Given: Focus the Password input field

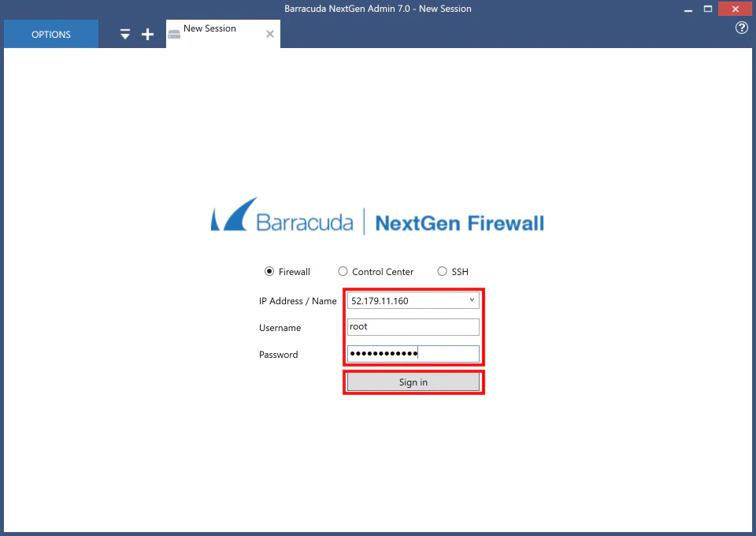Looking at the screenshot, I should [x=413, y=354].
